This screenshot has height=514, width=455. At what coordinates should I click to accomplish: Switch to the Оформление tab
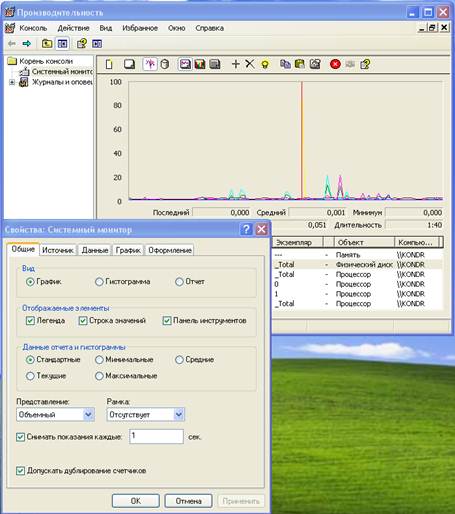170,250
